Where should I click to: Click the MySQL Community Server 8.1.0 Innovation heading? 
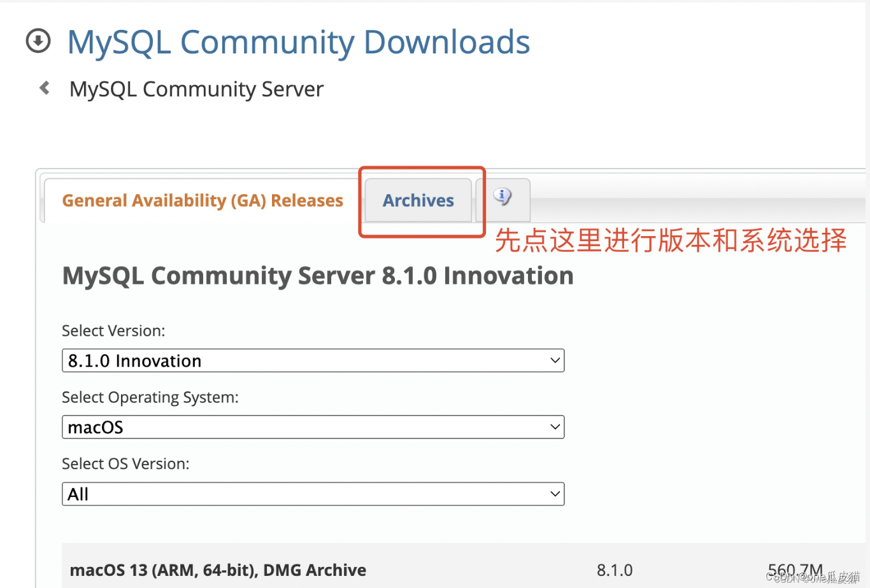(x=318, y=276)
